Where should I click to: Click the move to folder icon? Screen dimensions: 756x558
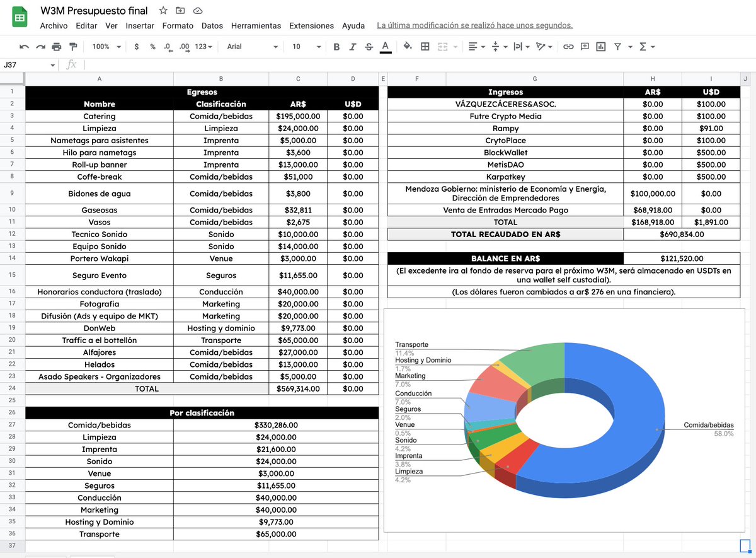181,11
